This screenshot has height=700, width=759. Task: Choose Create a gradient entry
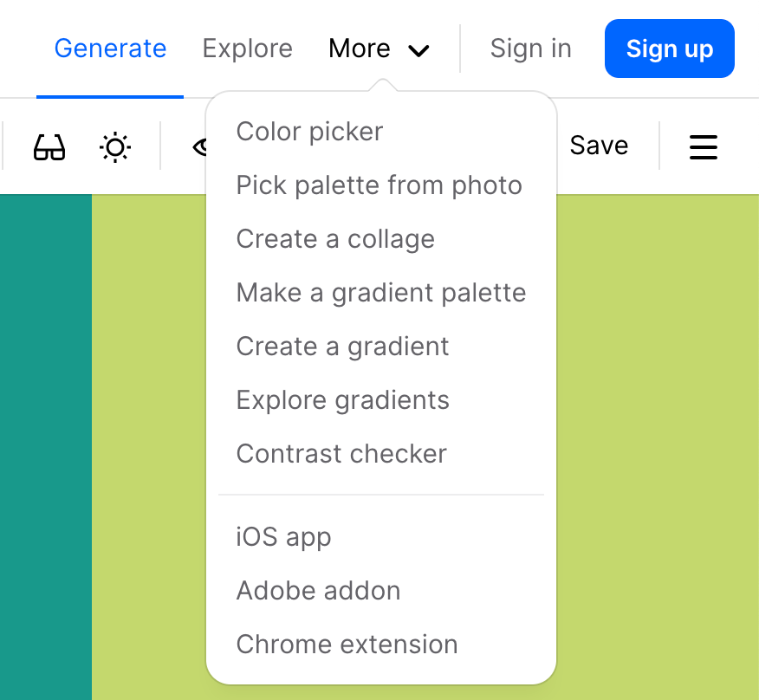point(342,347)
